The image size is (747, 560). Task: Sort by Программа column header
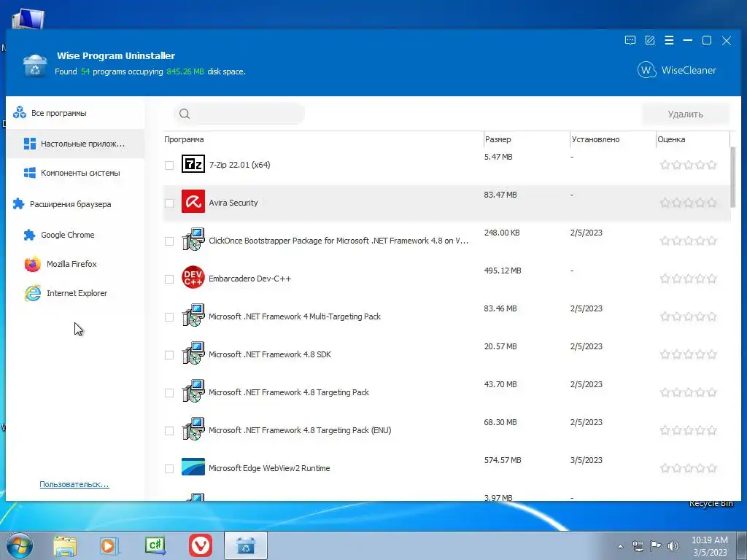[323, 139]
